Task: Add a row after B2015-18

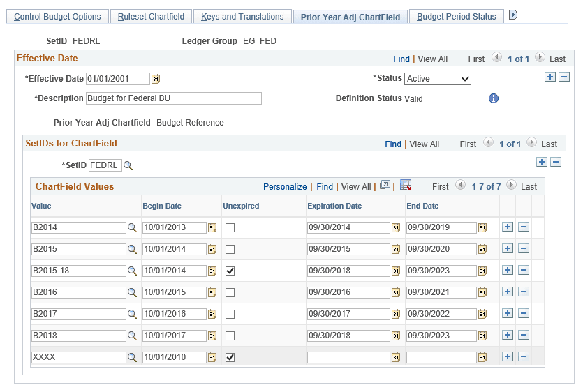Action: 508,270
